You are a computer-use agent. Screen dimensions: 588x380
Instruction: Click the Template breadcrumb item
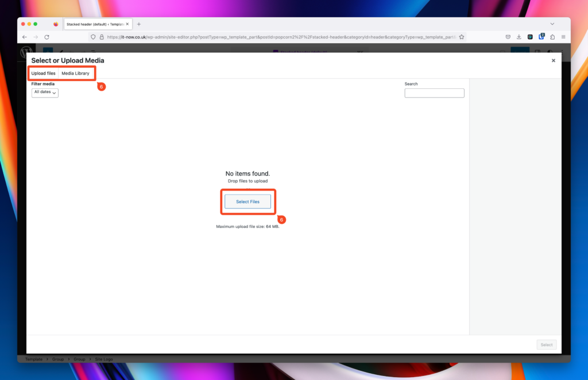point(34,359)
